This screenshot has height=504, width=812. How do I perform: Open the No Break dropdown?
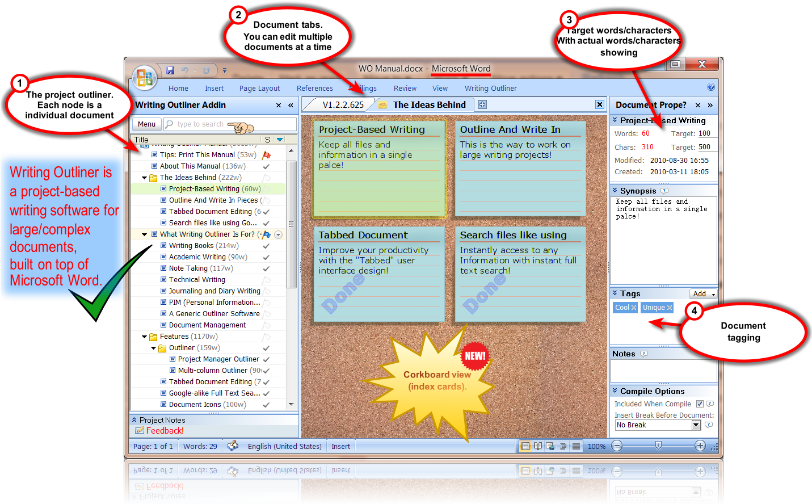tap(696, 425)
